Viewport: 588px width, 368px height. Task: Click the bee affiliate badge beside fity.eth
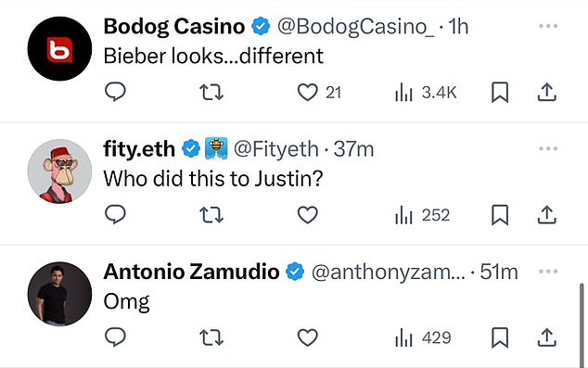(x=216, y=148)
